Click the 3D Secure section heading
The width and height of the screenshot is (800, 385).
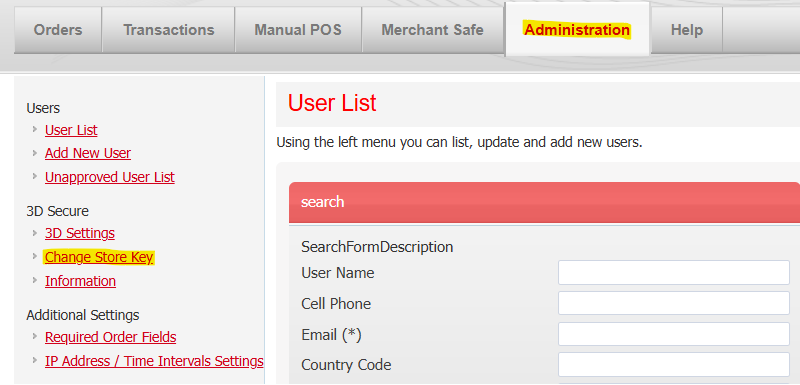pos(58,211)
